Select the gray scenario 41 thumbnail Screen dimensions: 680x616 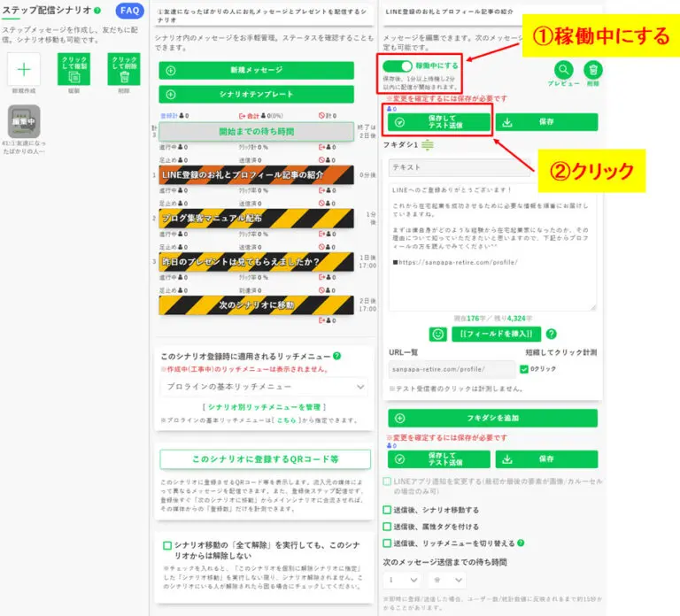pyautogui.click(x=24, y=121)
